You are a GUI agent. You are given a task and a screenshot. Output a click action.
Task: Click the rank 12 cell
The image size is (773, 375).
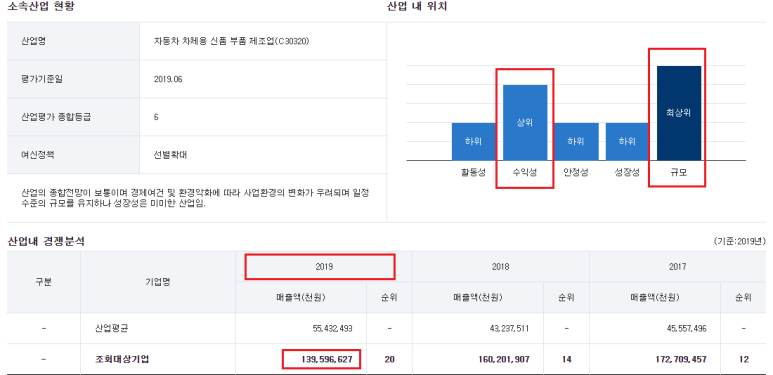click(x=744, y=359)
